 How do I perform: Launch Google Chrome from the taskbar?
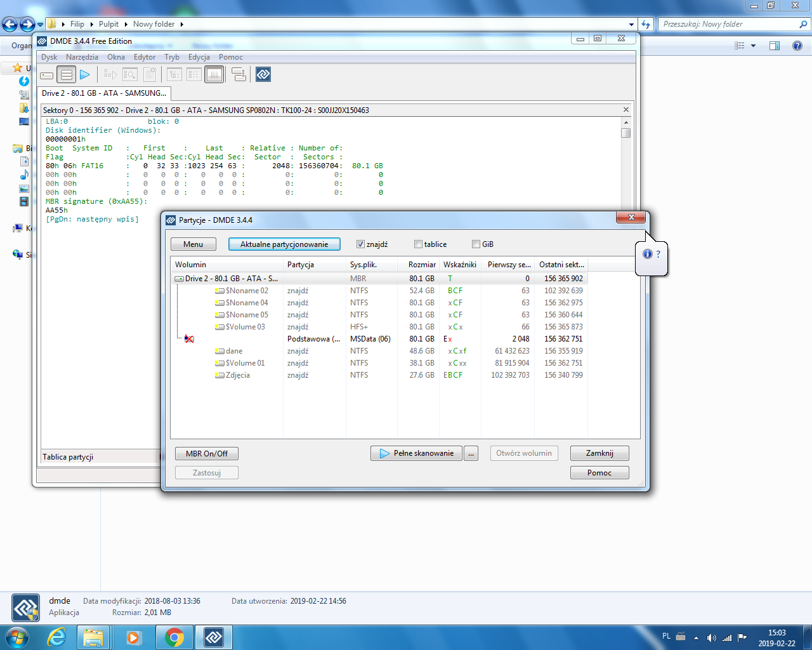[x=174, y=637]
